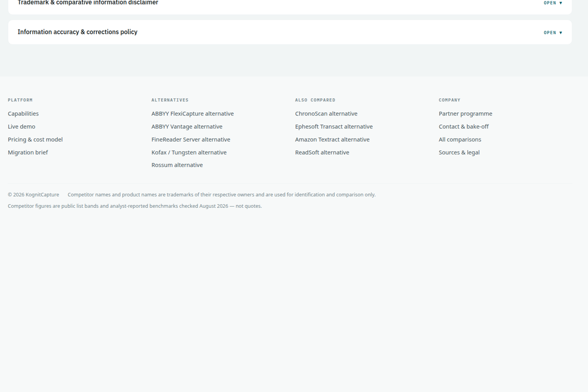Click the 'Competitor figures are public list bands' note

(135, 206)
